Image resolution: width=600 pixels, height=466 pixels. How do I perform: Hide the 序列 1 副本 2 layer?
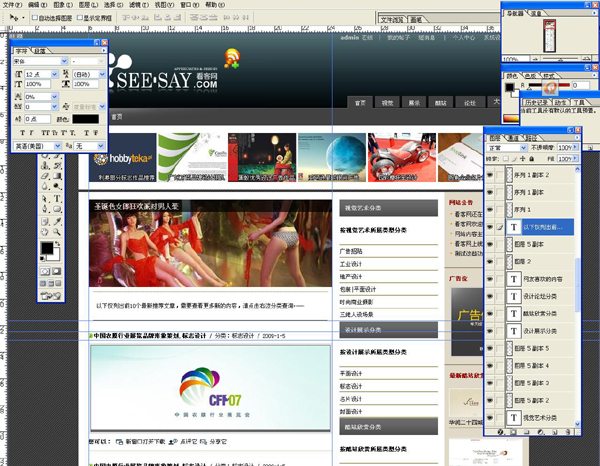pyautogui.click(x=490, y=175)
